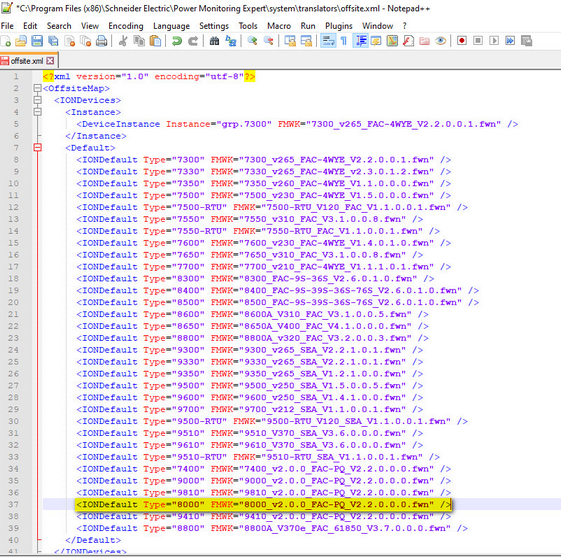Open Find using the binoculars icon
561x557 pixels.
point(214,41)
